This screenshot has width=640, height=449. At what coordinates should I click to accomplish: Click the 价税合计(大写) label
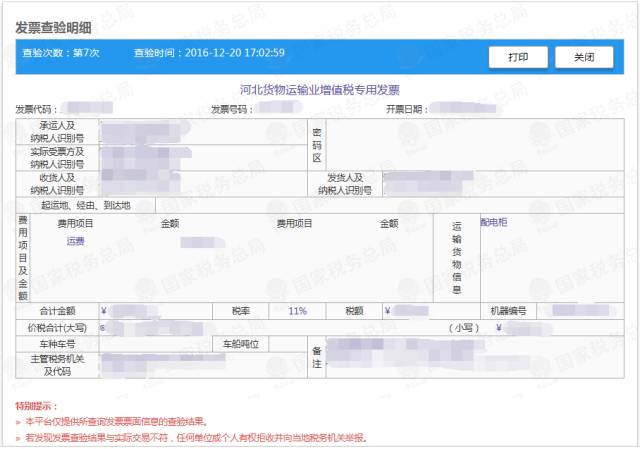pyautogui.click(x=57, y=328)
